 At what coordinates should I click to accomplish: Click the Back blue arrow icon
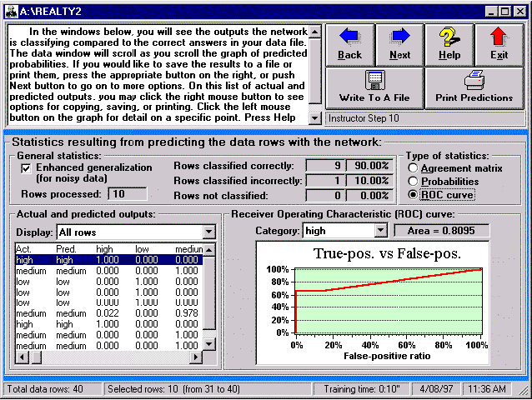[349, 37]
